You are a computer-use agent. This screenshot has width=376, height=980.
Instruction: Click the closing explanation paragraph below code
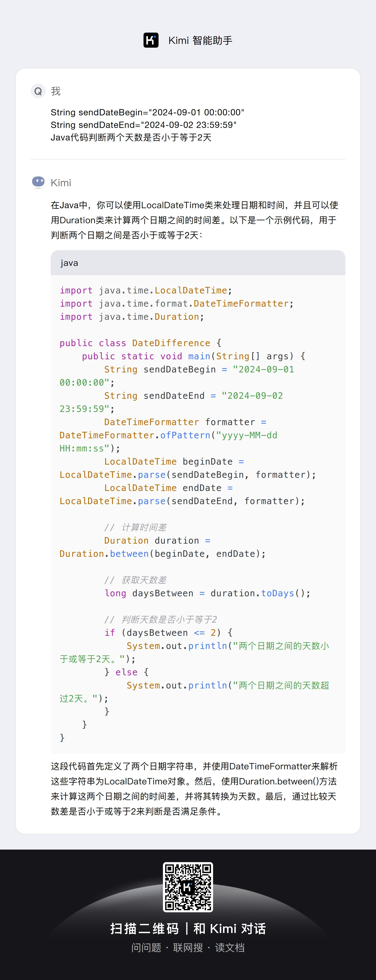(194, 789)
